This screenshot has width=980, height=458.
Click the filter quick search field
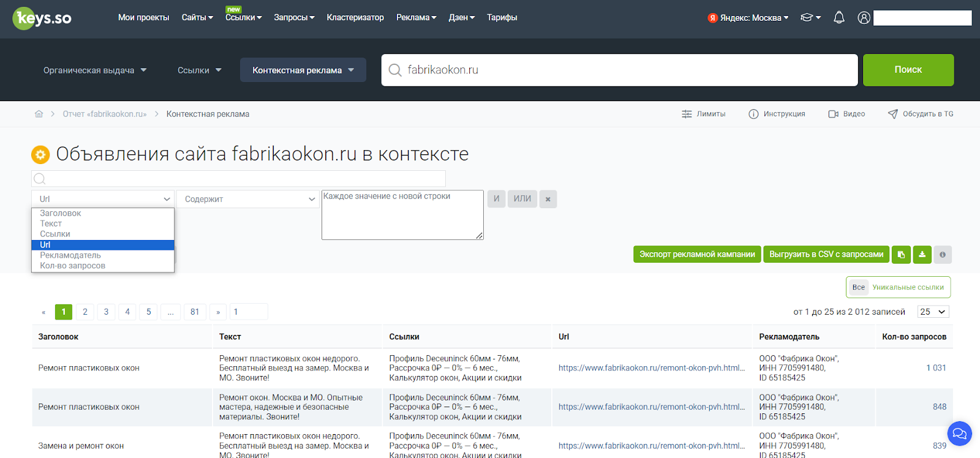[x=238, y=179]
